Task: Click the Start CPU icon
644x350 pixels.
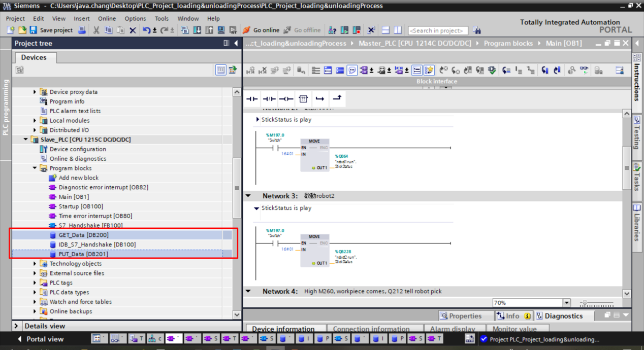Action: (x=345, y=30)
